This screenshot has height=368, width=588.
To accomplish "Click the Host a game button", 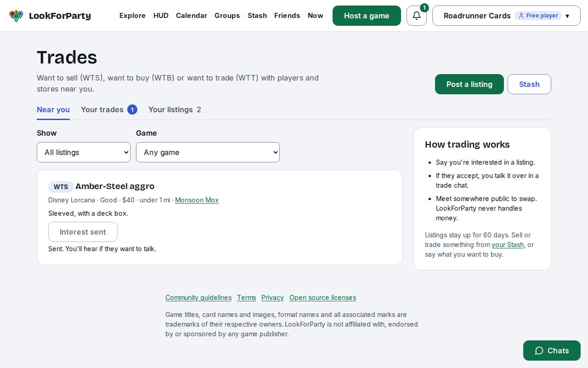I will coord(367,16).
